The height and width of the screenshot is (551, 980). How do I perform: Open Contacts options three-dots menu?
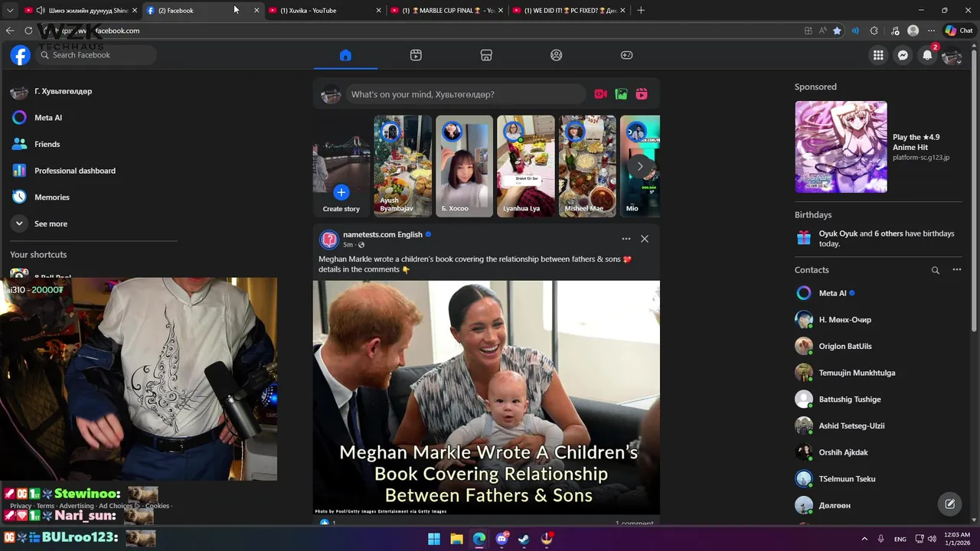tap(956, 269)
